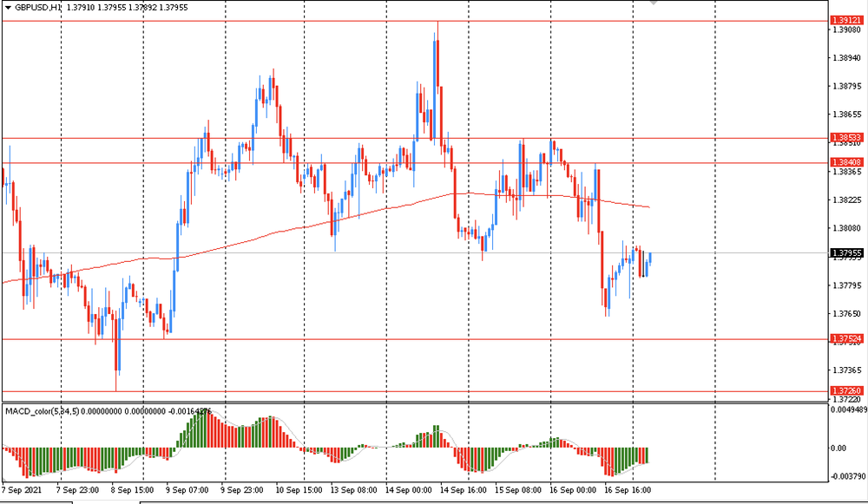Click the 10 Sep 15:00 time label
The image size is (868, 504).
point(299,490)
